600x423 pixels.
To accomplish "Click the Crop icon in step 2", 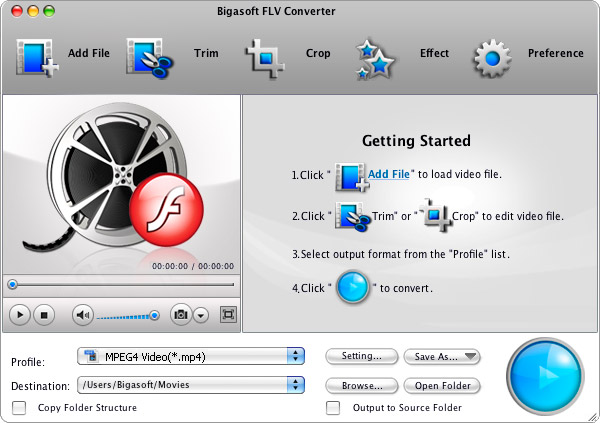I will click(x=436, y=216).
